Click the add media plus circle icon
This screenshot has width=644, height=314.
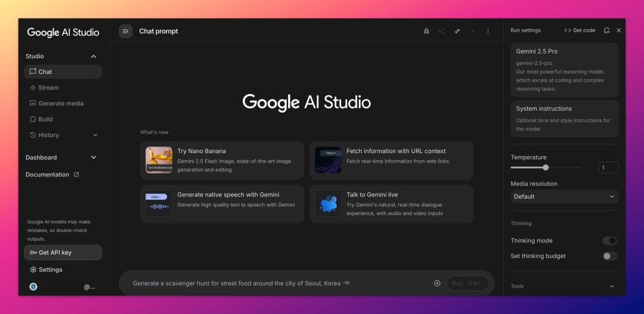click(x=437, y=283)
